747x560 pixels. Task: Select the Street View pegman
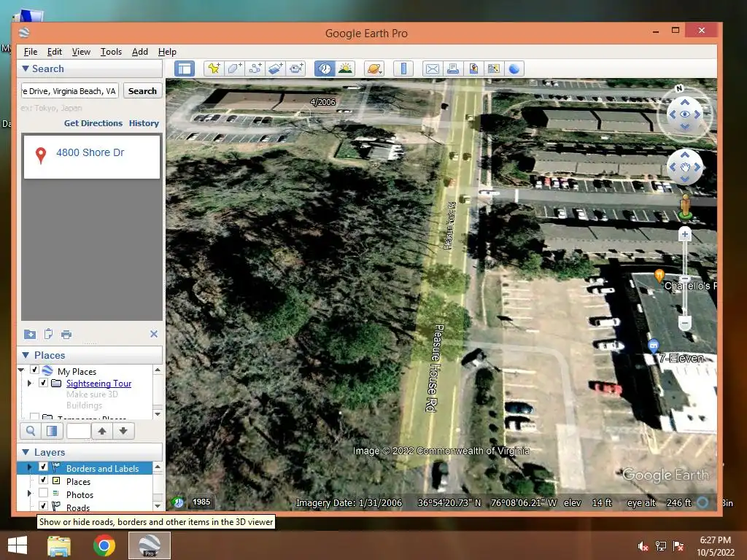pyautogui.click(x=685, y=206)
